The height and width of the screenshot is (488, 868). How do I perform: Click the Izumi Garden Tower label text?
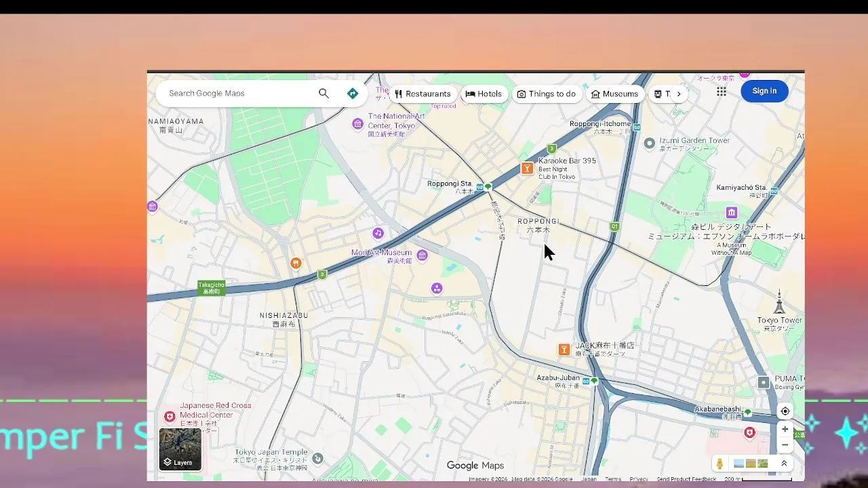[x=695, y=140]
